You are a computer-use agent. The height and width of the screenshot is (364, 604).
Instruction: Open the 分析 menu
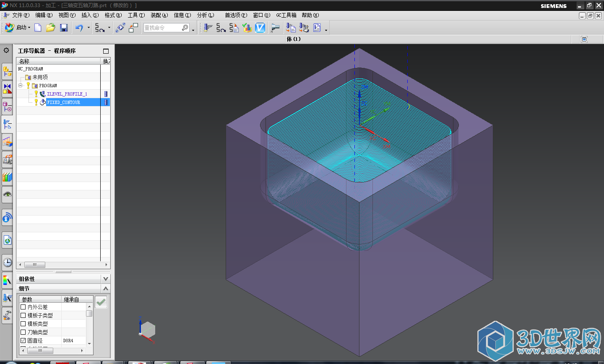point(205,15)
